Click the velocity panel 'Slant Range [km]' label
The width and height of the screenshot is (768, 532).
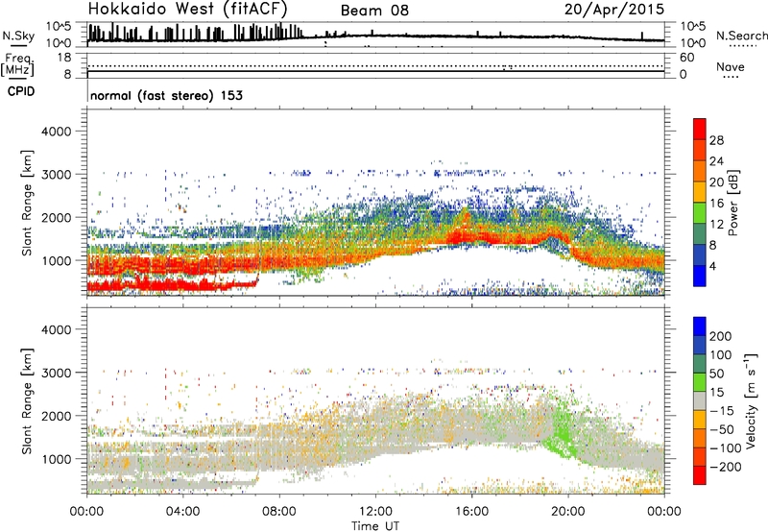[x=28, y=401]
